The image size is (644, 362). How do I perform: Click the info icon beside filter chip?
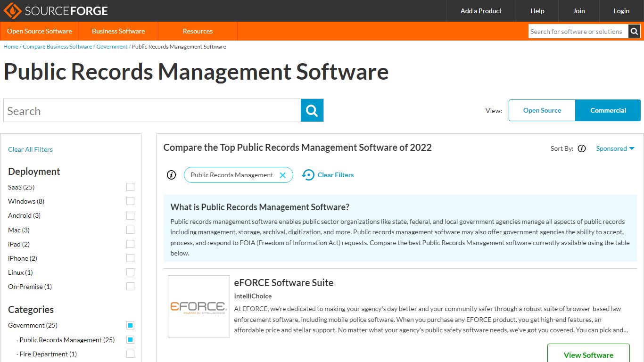coord(172,175)
